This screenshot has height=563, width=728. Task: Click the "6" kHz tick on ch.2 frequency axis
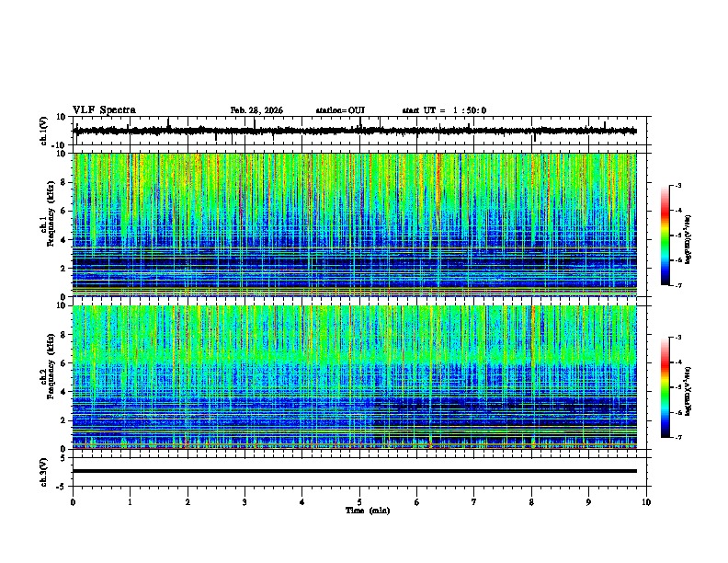click(64, 363)
